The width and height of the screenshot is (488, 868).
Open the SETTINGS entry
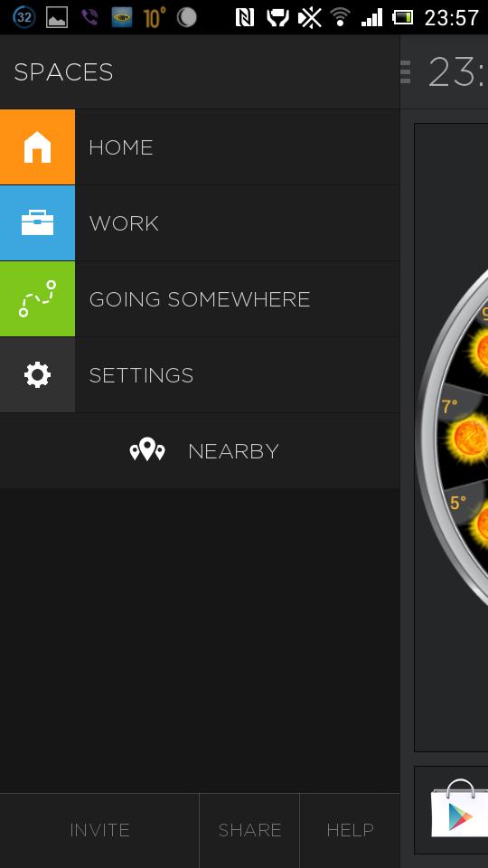[141, 374]
